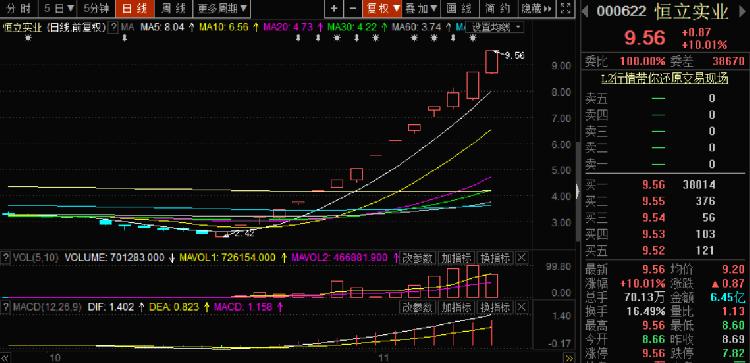Viewport: 750px width, 363px height.
Task: Close the MACD indicator panel
Action: pos(522,307)
